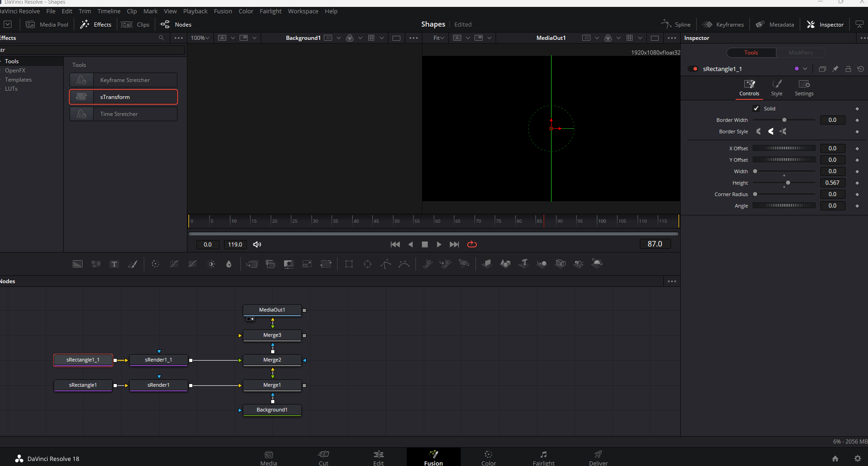This screenshot has width=868, height=466.
Task: Toggle the Metadata panel
Action: pyautogui.click(x=775, y=25)
